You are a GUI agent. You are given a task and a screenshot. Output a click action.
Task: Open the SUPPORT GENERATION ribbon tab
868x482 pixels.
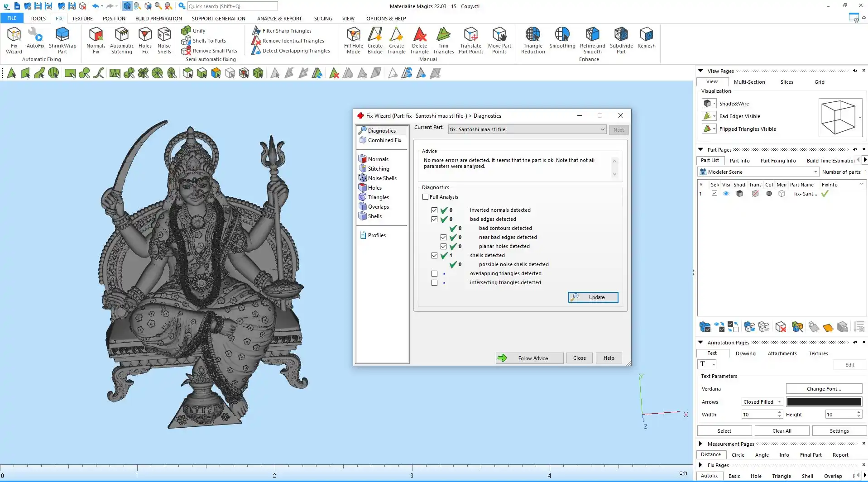click(218, 19)
